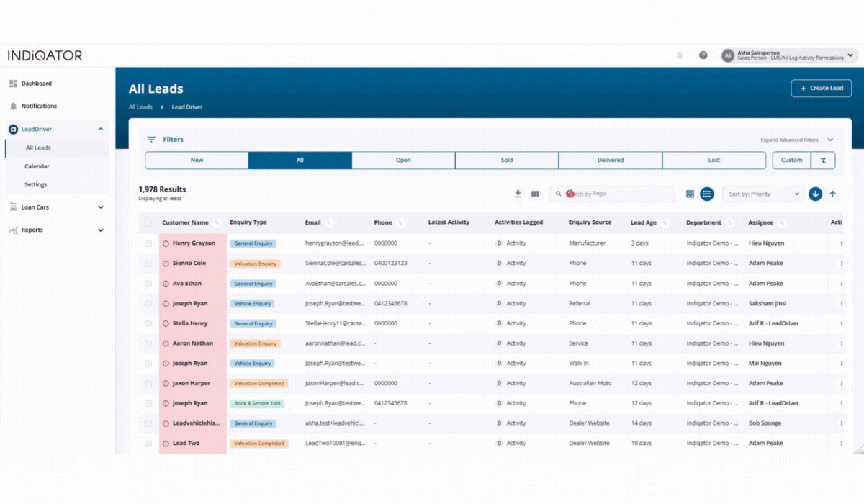Switch to grid view layout
Image resolution: width=864 pixels, height=504 pixels.
click(690, 194)
